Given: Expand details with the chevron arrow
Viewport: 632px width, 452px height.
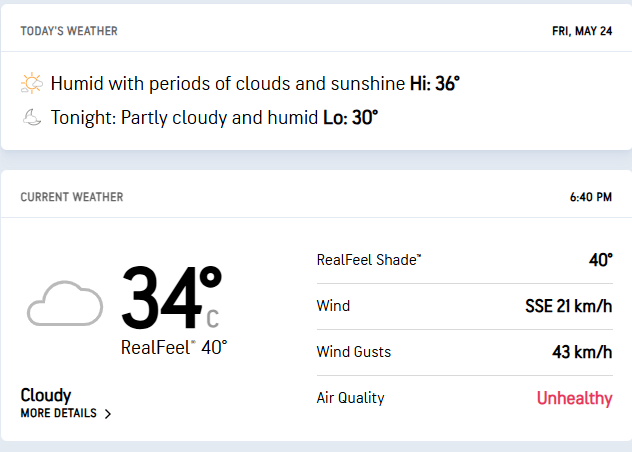Looking at the screenshot, I should click(x=108, y=414).
